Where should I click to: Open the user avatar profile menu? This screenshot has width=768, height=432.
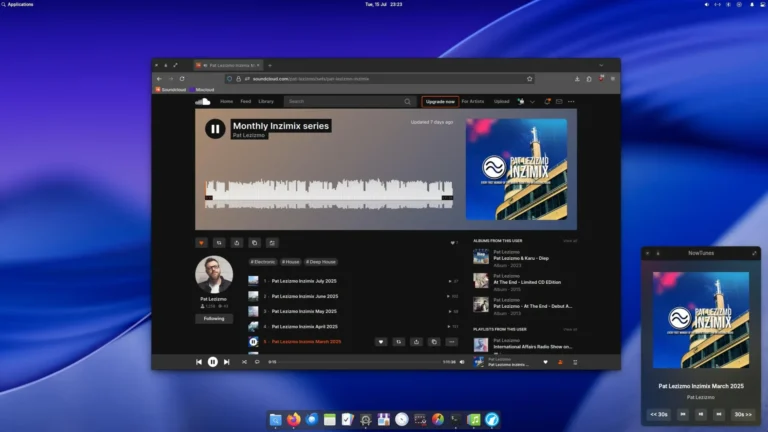point(521,101)
